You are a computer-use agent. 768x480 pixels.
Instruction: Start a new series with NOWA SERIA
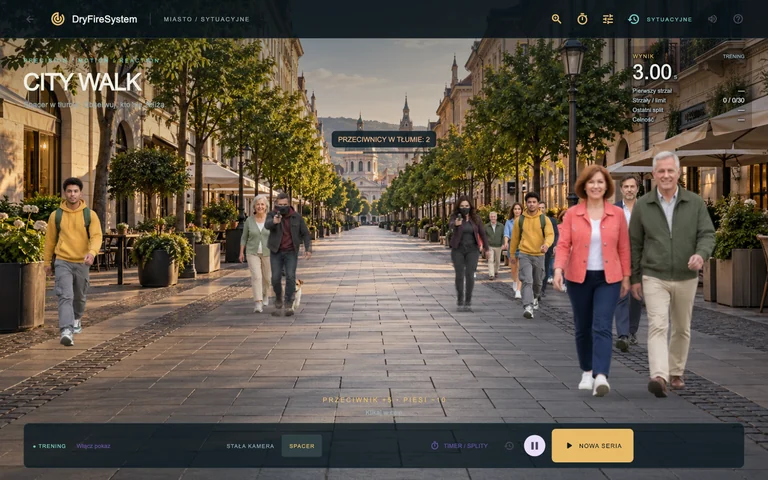pos(592,446)
